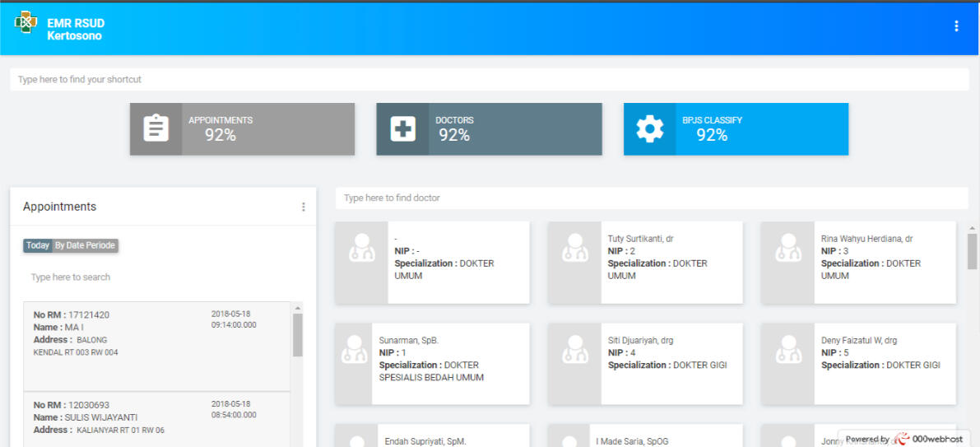Viewport: 980px width, 447px height.
Task: Click Sunarman SpB doctor avatar icon
Action: click(353, 352)
